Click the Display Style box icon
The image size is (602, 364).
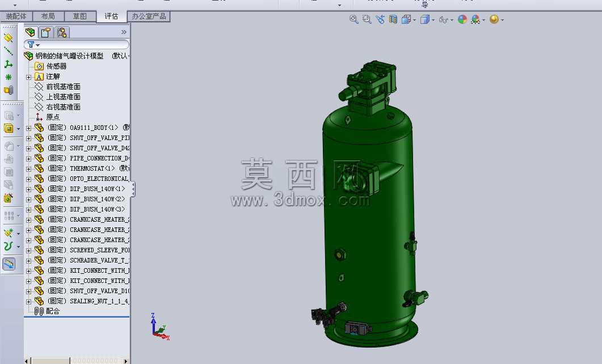[x=424, y=19]
